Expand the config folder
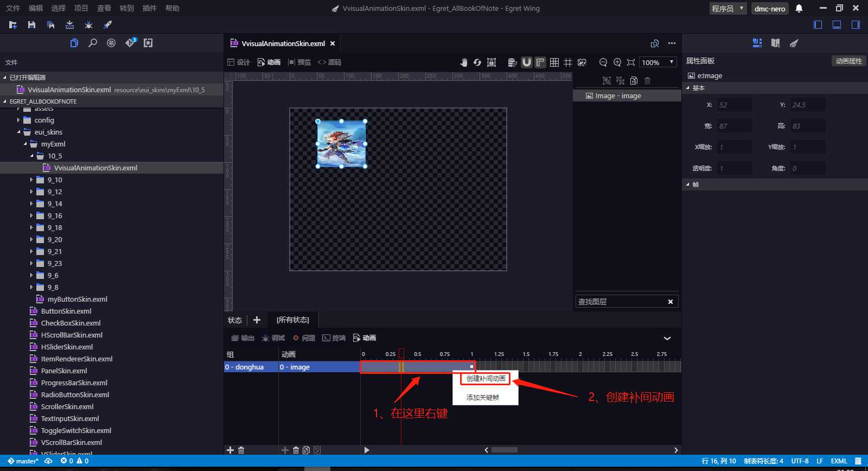 click(18, 120)
